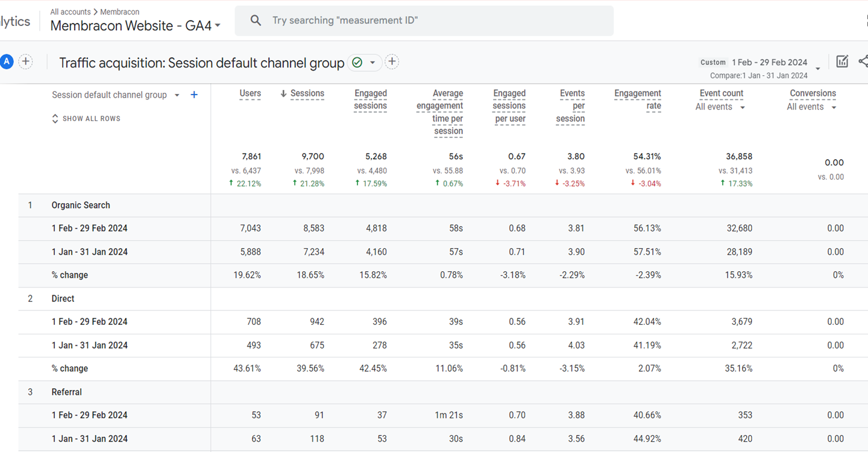This screenshot has height=452, width=868.
Task: Click Referral February engagement time 1m 21s
Action: pos(450,415)
